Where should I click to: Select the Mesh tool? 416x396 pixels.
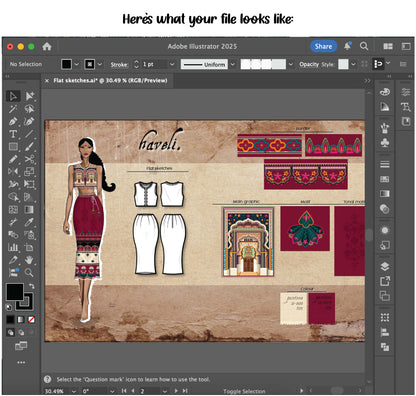13,209
